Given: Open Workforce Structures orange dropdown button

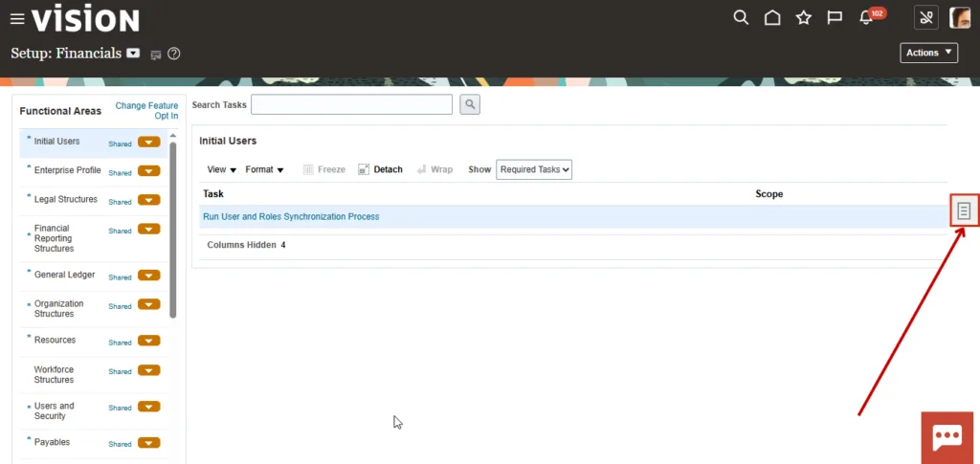Looking at the screenshot, I should click(148, 370).
